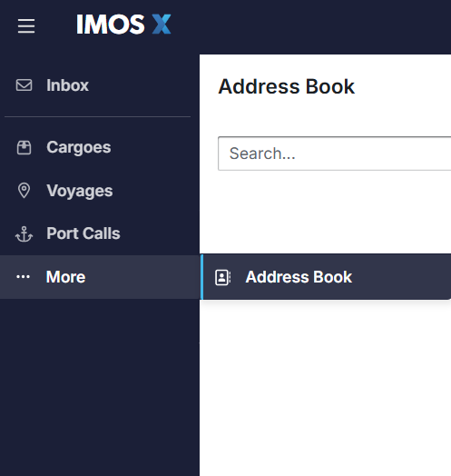Select Port Calls in sidebar
The width and height of the screenshot is (451, 476).
100,233
